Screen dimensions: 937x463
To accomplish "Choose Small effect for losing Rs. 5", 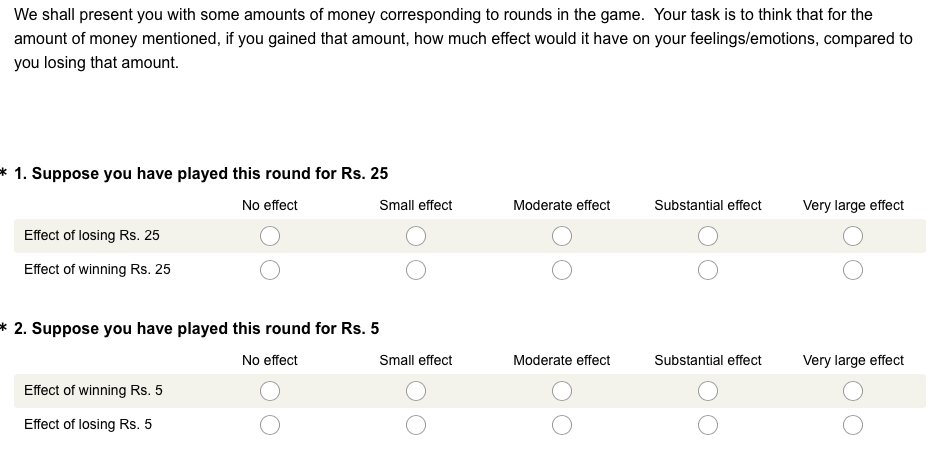I will tap(416, 425).
